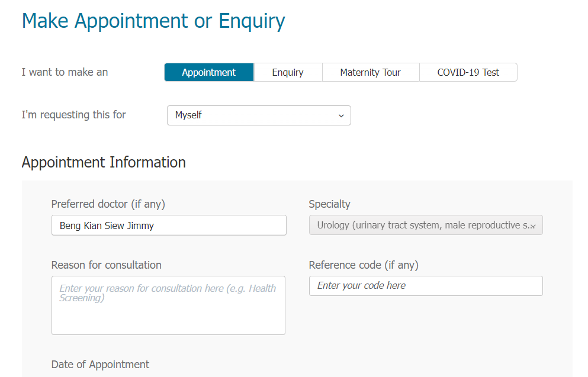Open the "Myself" requesting-for dropdown
Image resolution: width=588 pixels, height=377 pixels.
click(259, 115)
